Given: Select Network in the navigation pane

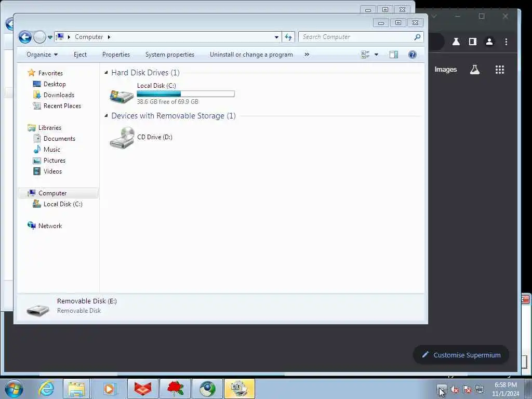Looking at the screenshot, I should click(50, 226).
